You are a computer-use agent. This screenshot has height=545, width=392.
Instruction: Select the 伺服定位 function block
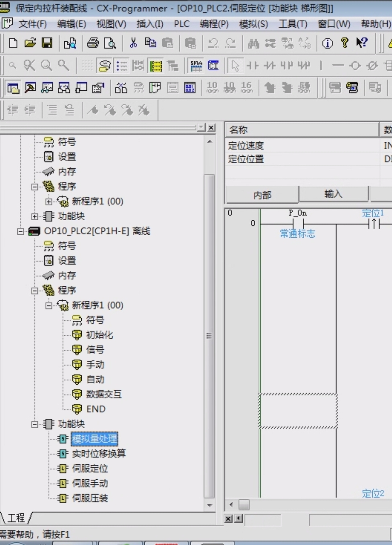click(90, 468)
